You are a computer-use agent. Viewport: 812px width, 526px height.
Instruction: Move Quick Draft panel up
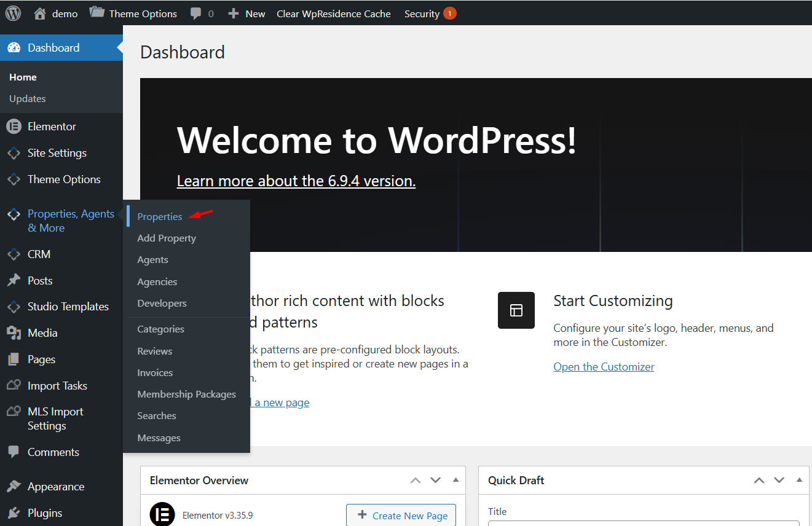coord(759,481)
